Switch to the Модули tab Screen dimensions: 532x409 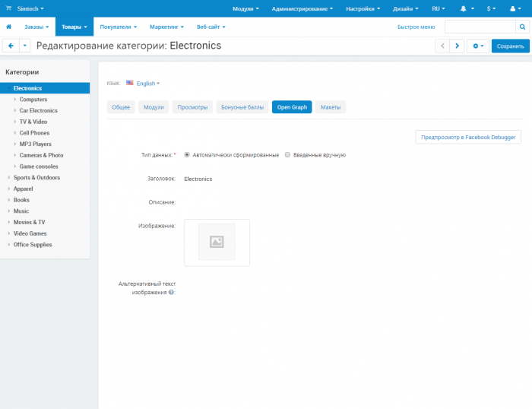pos(154,107)
